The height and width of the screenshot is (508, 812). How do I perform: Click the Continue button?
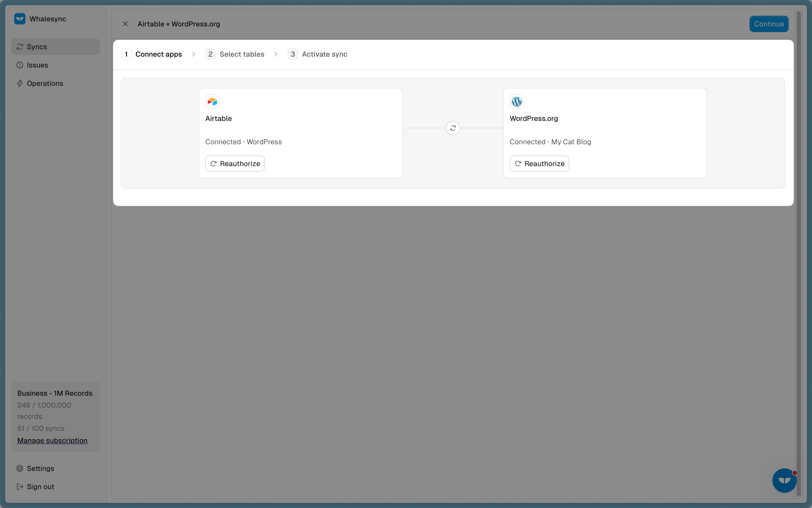pos(769,24)
